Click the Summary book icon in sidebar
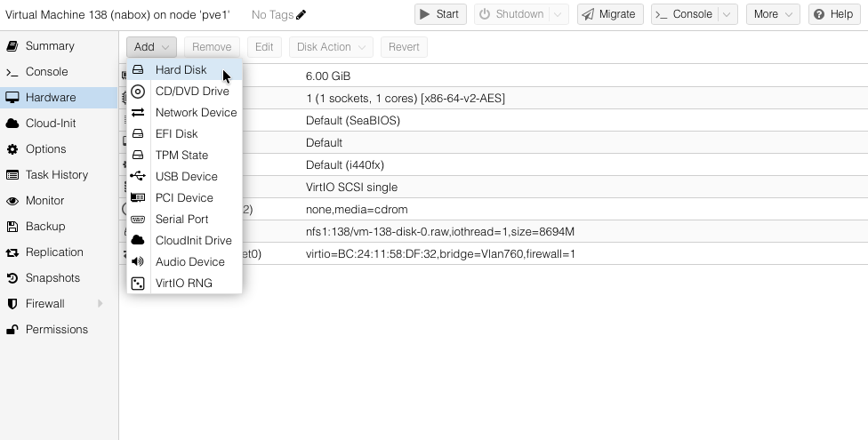This screenshot has width=868, height=440. click(x=12, y=46)
